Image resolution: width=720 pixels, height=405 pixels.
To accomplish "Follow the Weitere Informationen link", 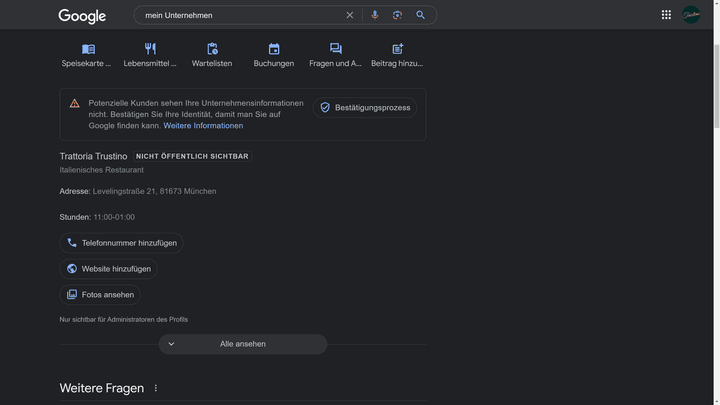I will click(x=203, y=126).
